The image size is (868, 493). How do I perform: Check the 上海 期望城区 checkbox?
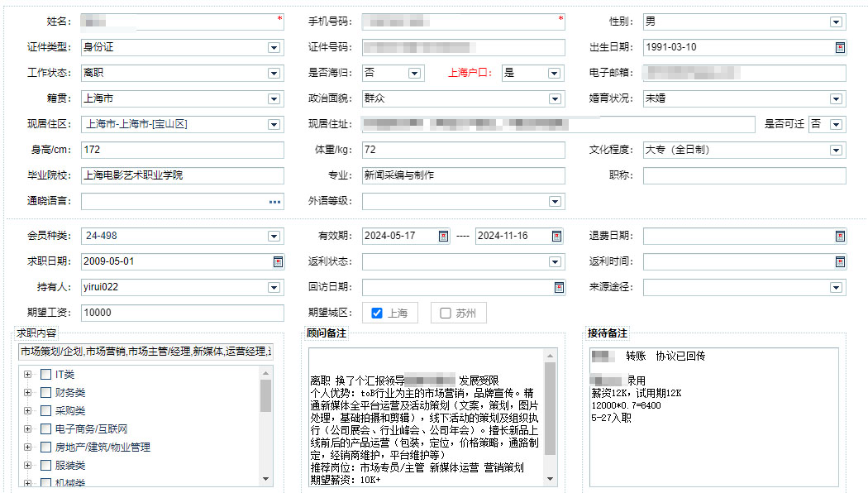tap(377, 313)
